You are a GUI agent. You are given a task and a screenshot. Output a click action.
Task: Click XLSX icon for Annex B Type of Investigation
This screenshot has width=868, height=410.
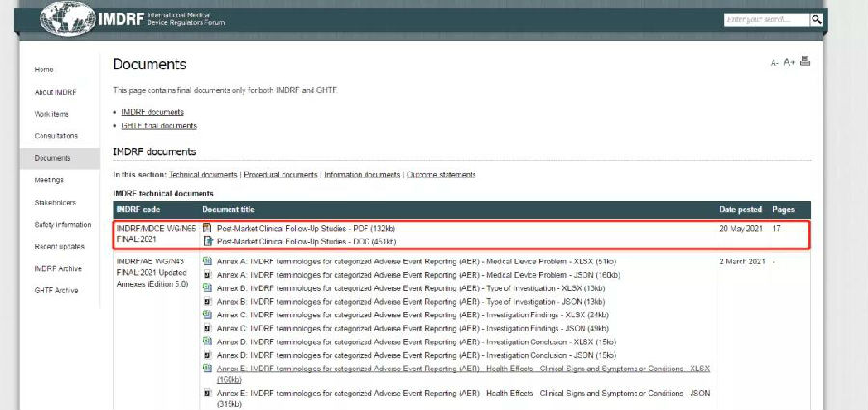coord(207,287)
